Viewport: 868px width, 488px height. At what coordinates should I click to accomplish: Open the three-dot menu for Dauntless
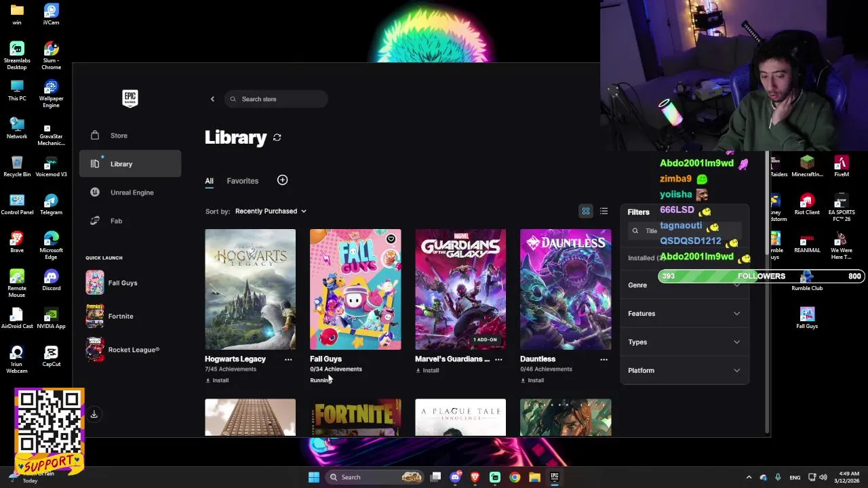(x=604, y=359)
